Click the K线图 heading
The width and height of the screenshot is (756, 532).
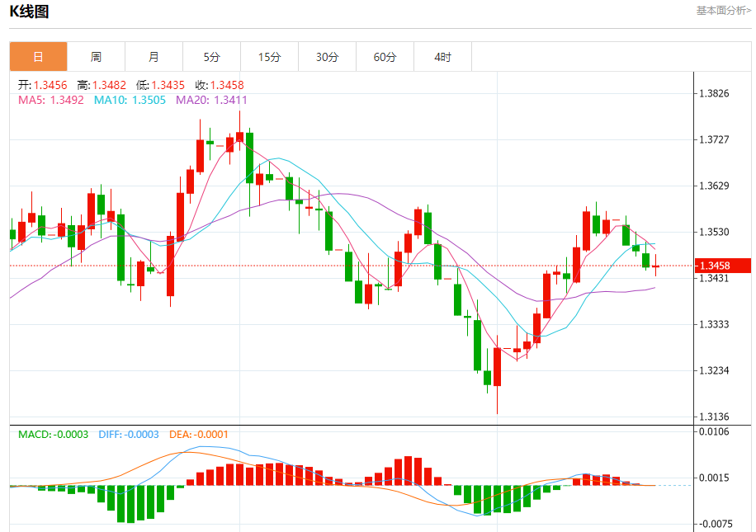coord(30,11)
